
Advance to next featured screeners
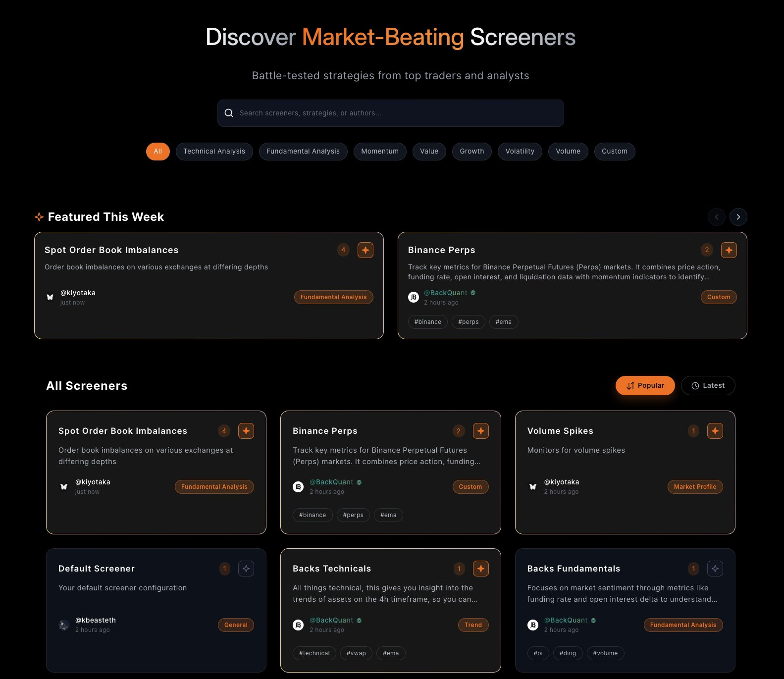(738, 217)
